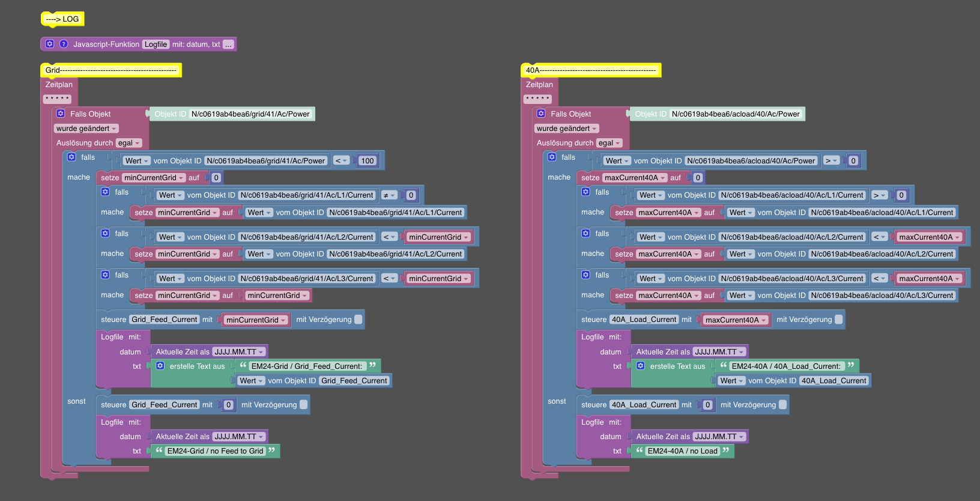Screen dimensions: 980x501
Task: Edit the Logfile function name field
Action: pyautogui.click(x=156, y=44)
